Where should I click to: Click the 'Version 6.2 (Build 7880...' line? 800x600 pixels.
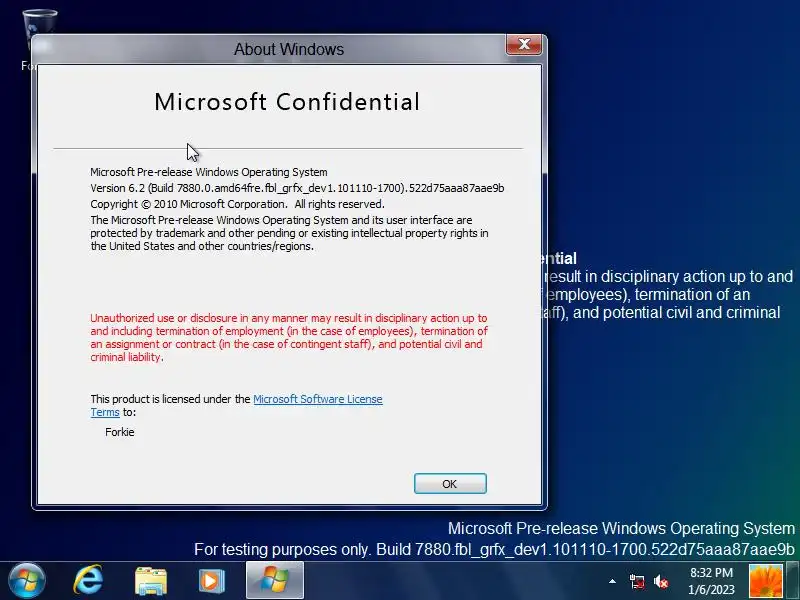(x=297, y=188)
